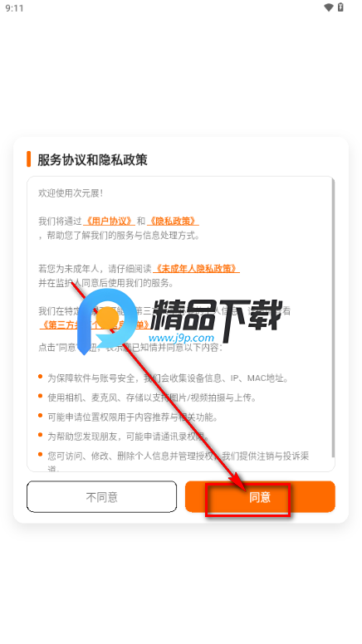The width and height of the screenshot is (362, 644).
Task: Open the 《第三方共享个人信息清单》 link
Action: (x=95, y=324)
